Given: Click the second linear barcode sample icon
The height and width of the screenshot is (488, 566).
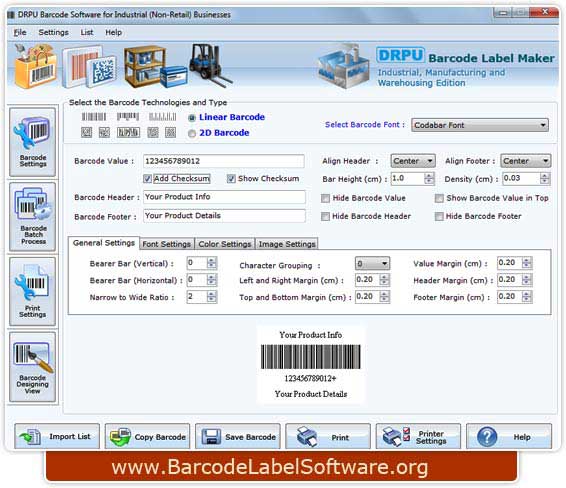Looking at the screenshot, I should [128, 117].
